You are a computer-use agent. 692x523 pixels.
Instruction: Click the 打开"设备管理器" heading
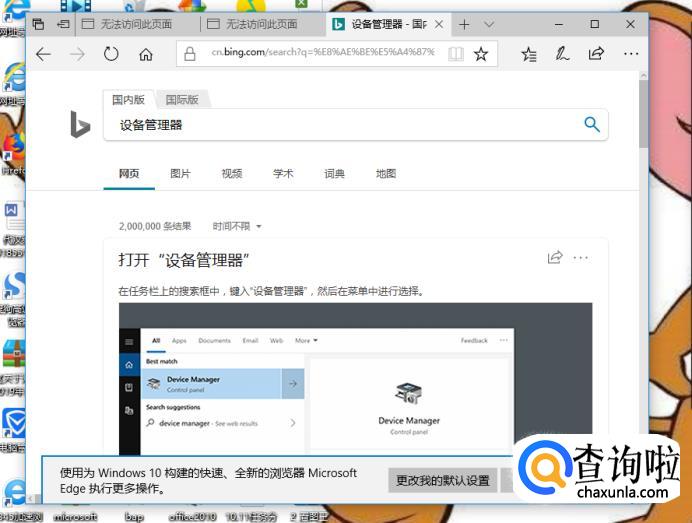tap(184, 260)
